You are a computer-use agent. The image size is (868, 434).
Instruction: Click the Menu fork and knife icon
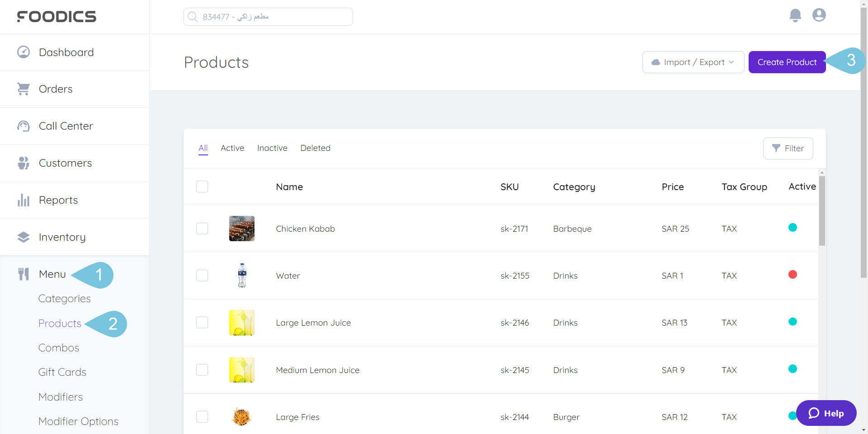tap(23, 274)
